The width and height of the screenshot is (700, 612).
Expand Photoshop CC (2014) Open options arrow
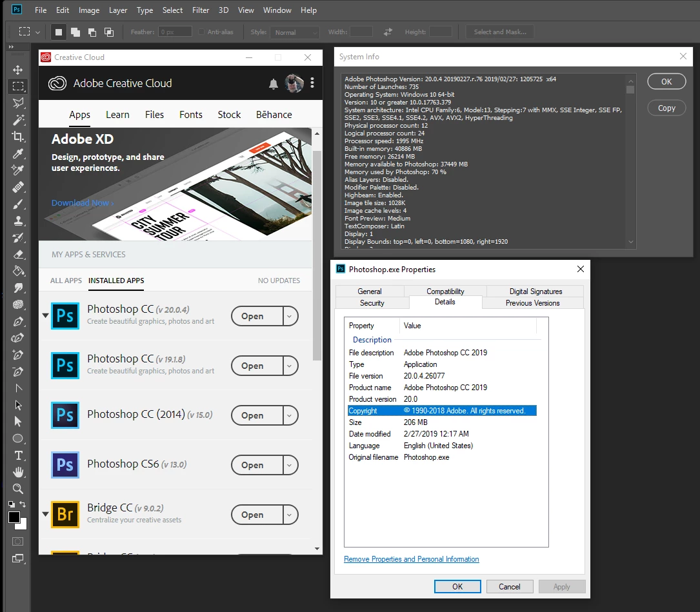click(x=290, y=415)
